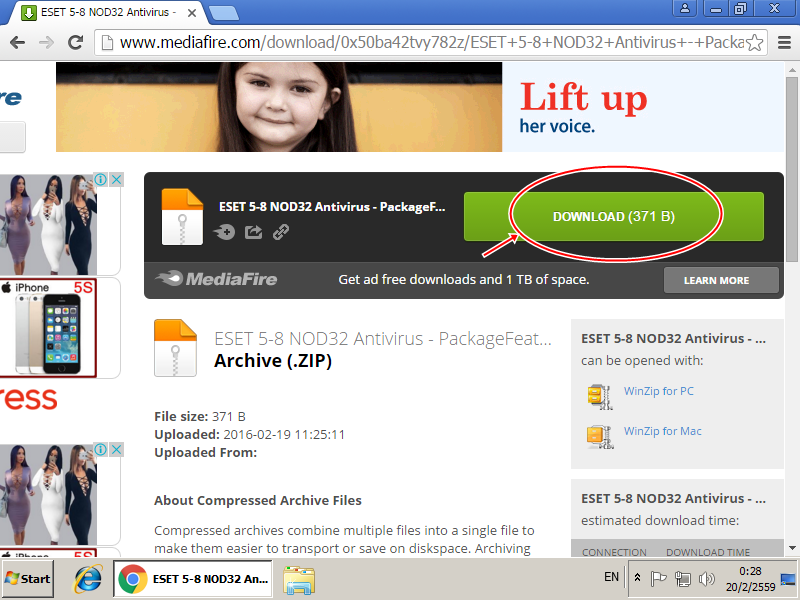Go back using Chrome's back arrow
The height and width of the screenshot is (600, 800).
click(17, 42)
